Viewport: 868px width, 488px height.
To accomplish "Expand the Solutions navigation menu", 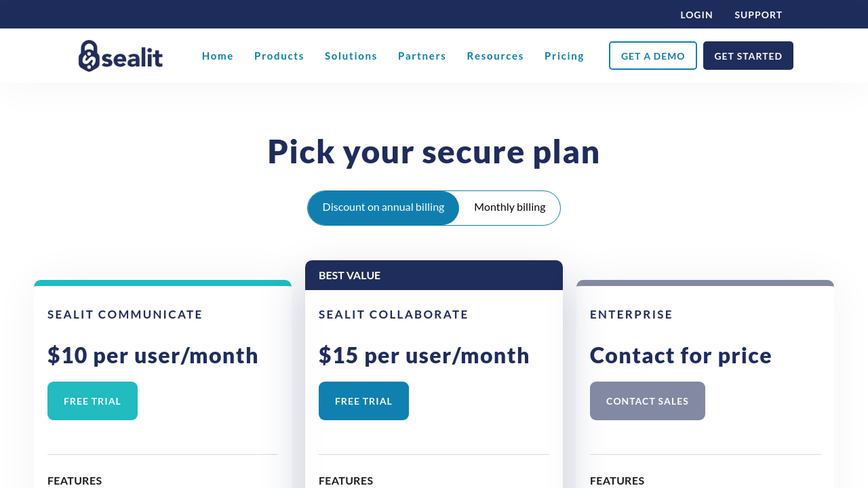I will tap(351, 56).
